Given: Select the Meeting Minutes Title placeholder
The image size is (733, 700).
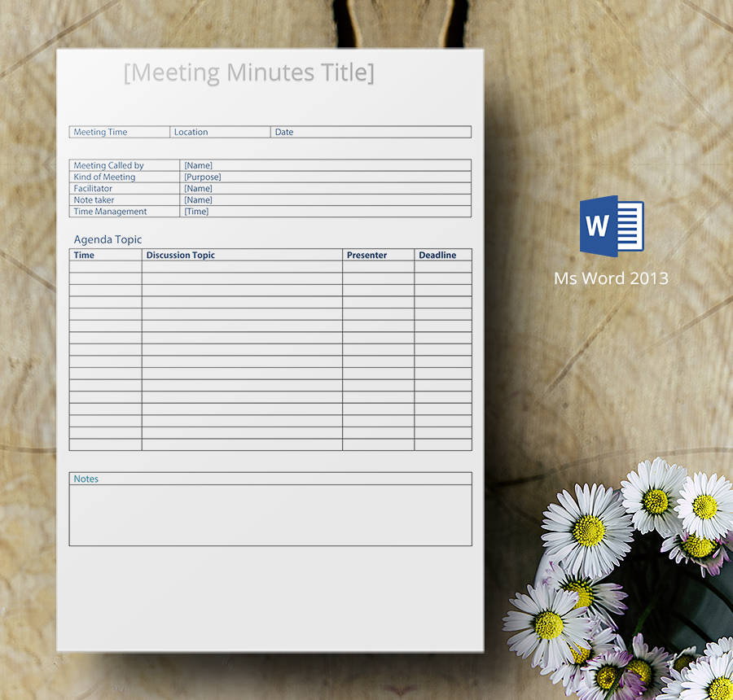Looking at the screenshot, I should click(249, 73).
